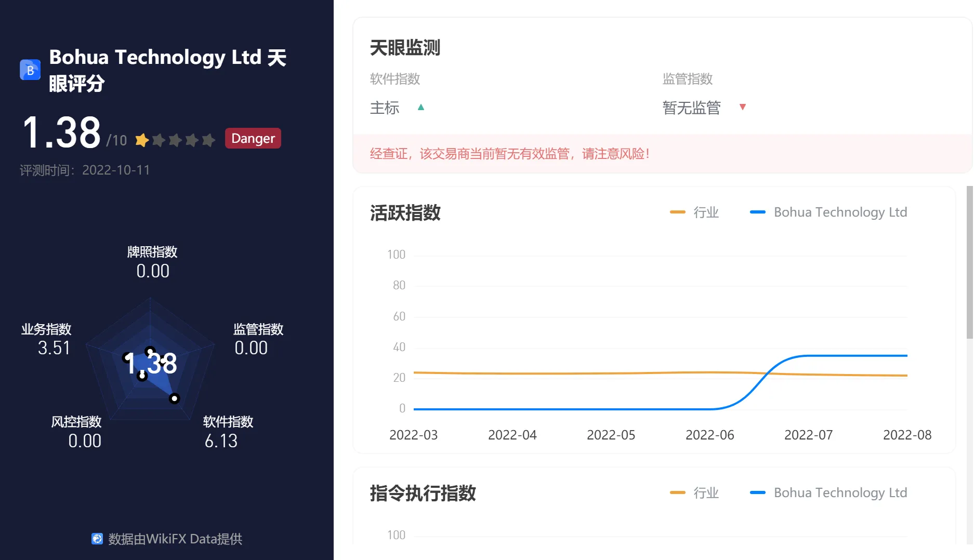Screen dimensions: 974x560
Task: Click the blue swatch in 活跃指数 legend
Action: pyautogui.click(x=758, y=212)
